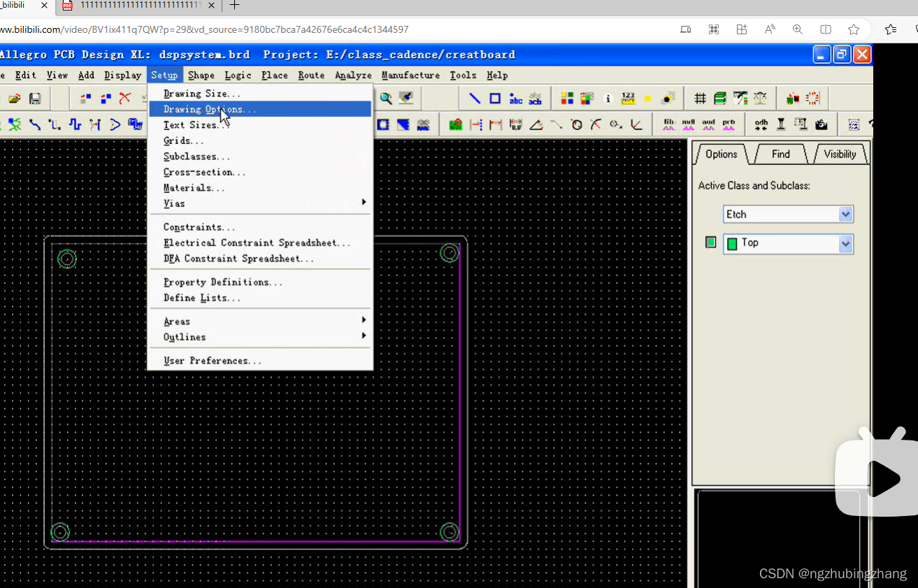Open Grids setup hash icon
Viewport: 918px width, 588px height.
tap(700, 99)
